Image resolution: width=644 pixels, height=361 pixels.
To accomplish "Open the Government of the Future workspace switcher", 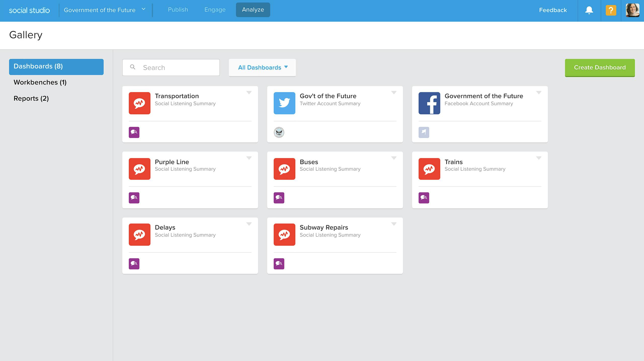I will (105, 10).
